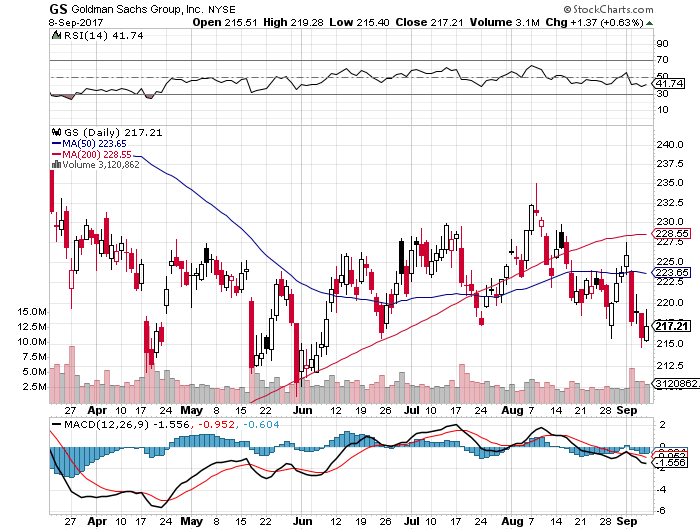The width and height of the screenshot is (700, 530).
Task: Click the 15.0M volume axis label
Action: [32, 311]
